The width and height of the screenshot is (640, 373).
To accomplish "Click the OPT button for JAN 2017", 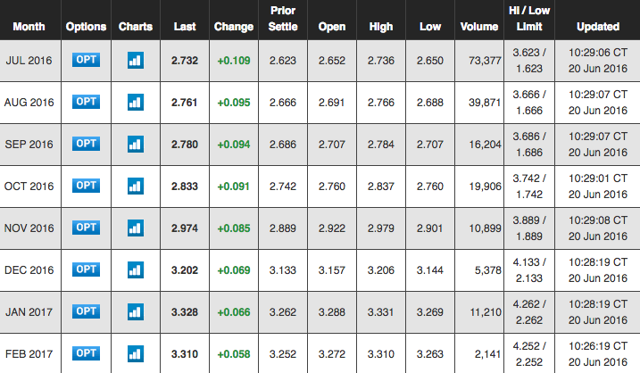I will point(86,312).
